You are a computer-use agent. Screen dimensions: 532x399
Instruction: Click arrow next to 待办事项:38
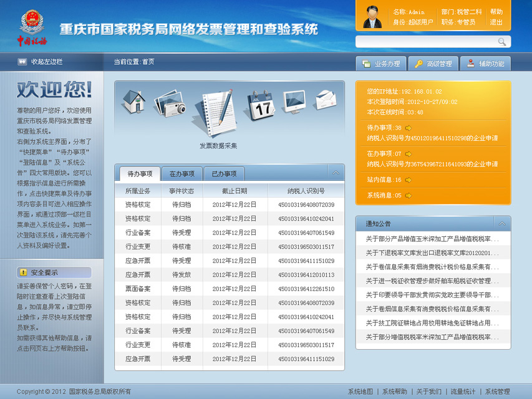coord(408,128)
